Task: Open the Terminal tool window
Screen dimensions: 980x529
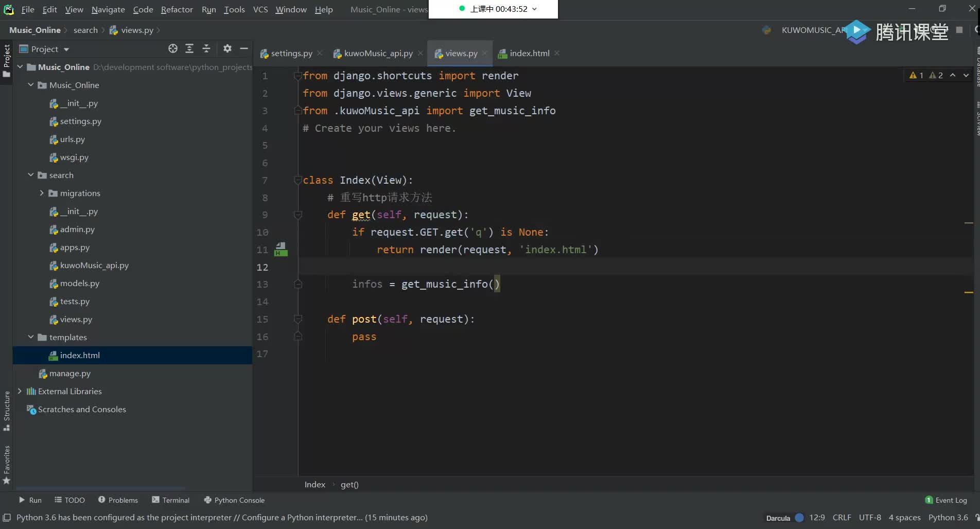Action: point(171,500)
